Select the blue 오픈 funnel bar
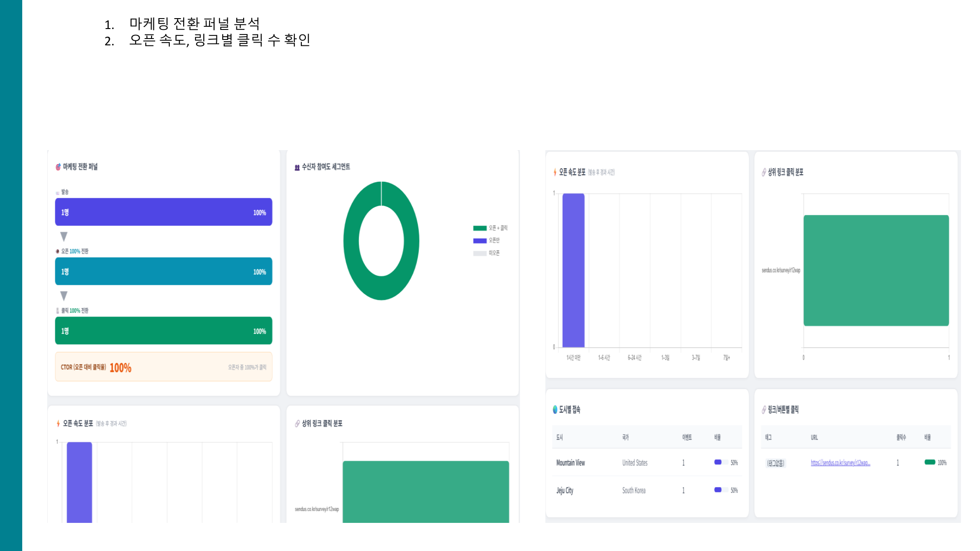 click(164, 271)
